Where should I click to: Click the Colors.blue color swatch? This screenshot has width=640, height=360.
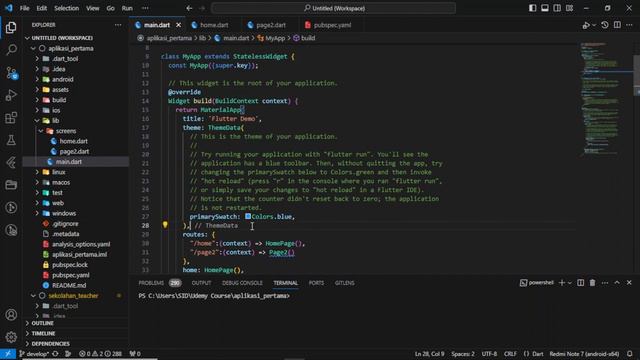click(248, 216)
